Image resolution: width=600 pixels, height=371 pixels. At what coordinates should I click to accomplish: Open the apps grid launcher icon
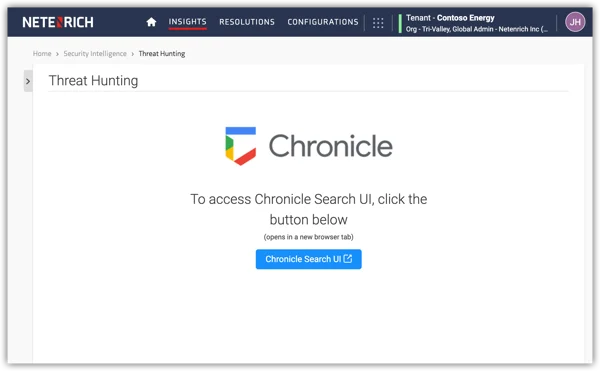[x=378, y=23]
